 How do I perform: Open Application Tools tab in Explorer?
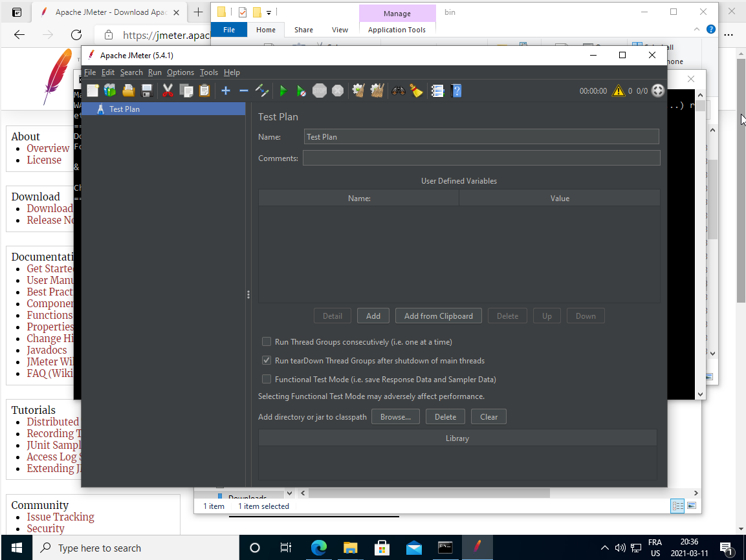point(397,30)
